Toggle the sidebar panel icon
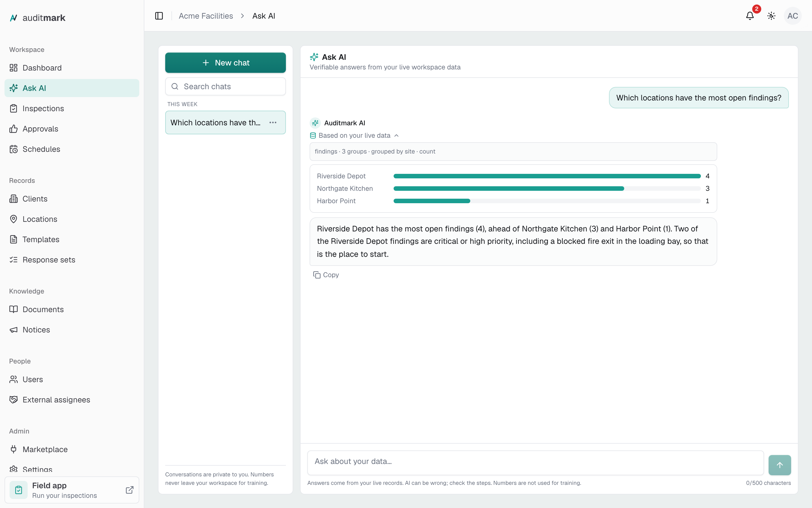Screen dimensions: 812x508 pos(159,16)
